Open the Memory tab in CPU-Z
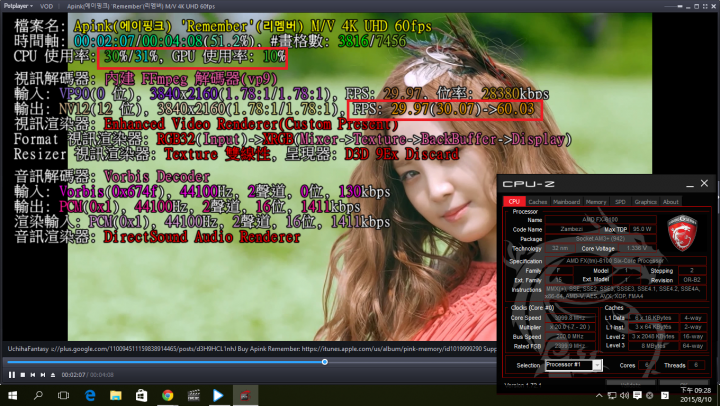Viewport: 720px width, 406px height. tap(596, 202)
